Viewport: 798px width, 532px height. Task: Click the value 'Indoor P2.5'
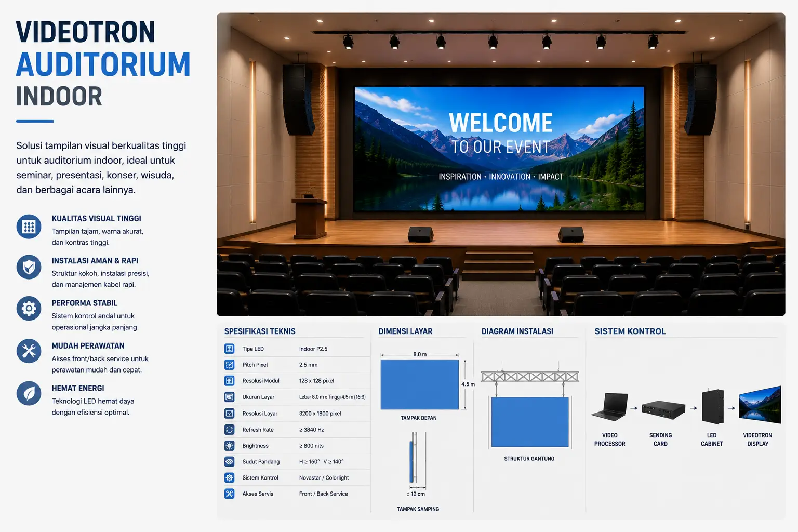coord(313,349)
